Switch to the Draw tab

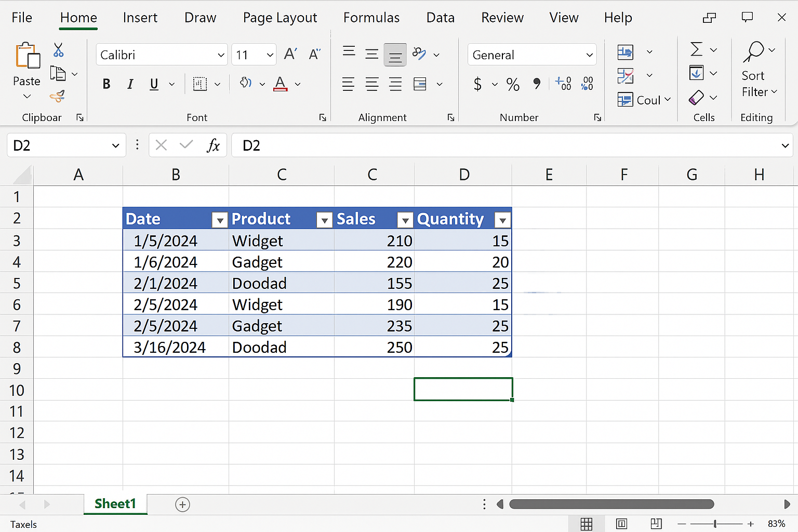(201, 18)
